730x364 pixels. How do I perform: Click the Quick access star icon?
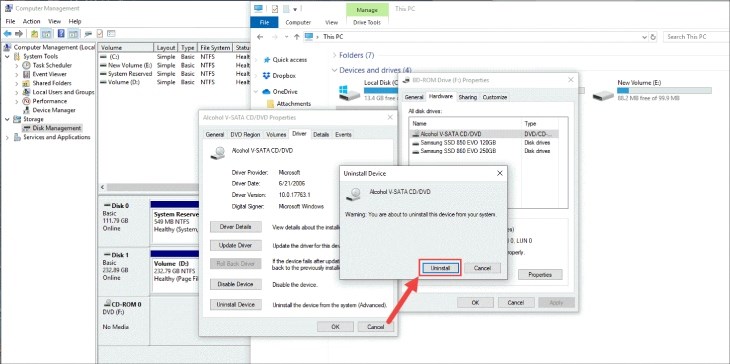click(267, 60)
